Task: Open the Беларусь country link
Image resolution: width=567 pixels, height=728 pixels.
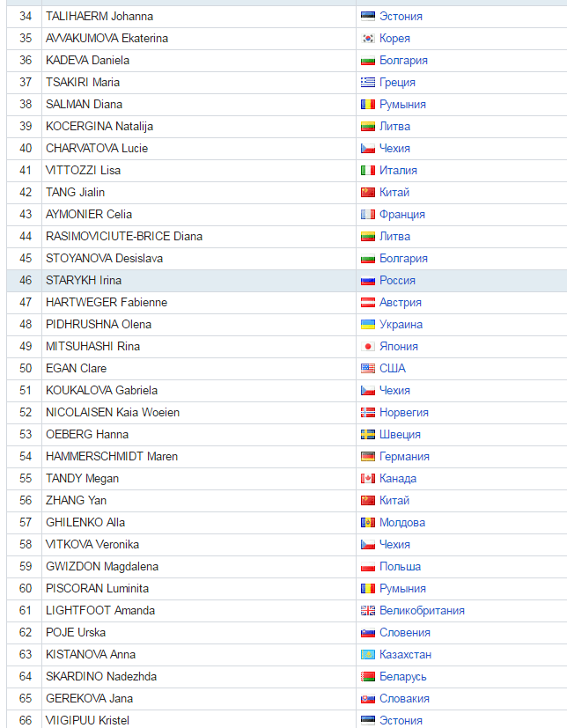Action: pyautogui.click(x=402, y=676)
